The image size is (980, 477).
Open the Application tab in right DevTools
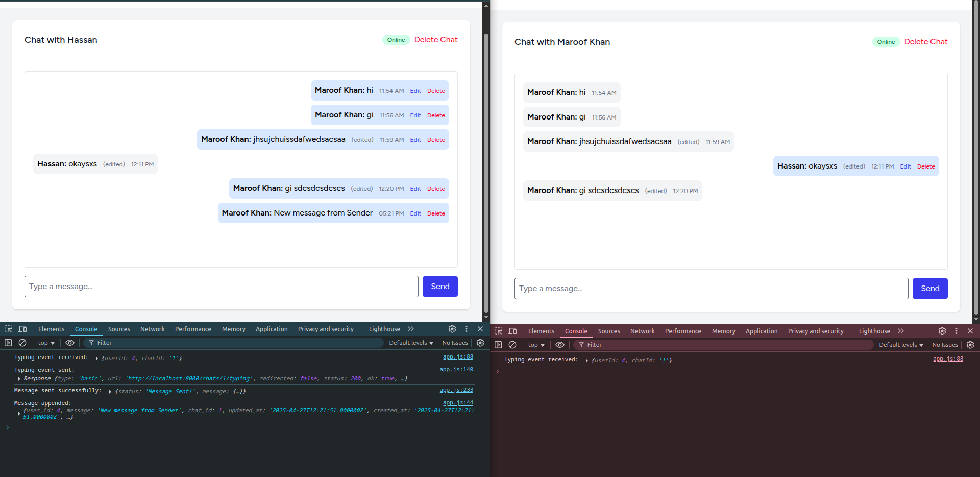pos(761,331)
